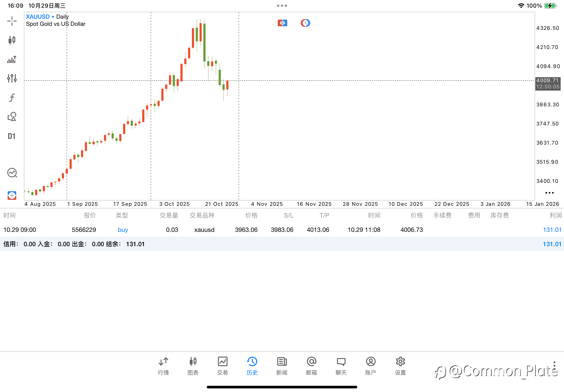Switch to the 交易 trade tab

(x=222, y=366)
